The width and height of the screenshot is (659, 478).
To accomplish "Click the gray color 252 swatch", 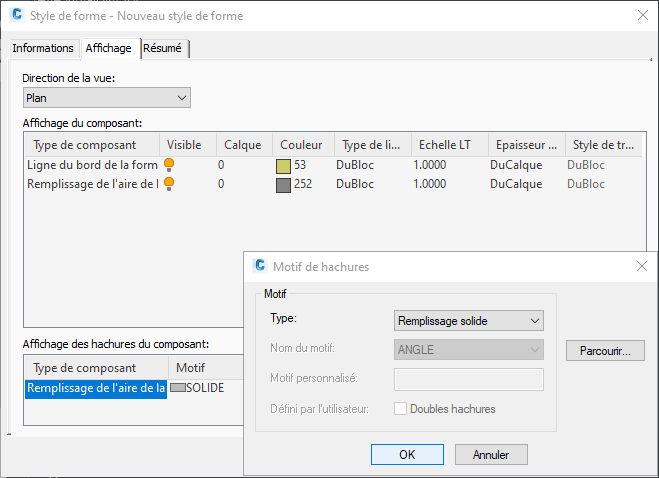I will (283, 184).
